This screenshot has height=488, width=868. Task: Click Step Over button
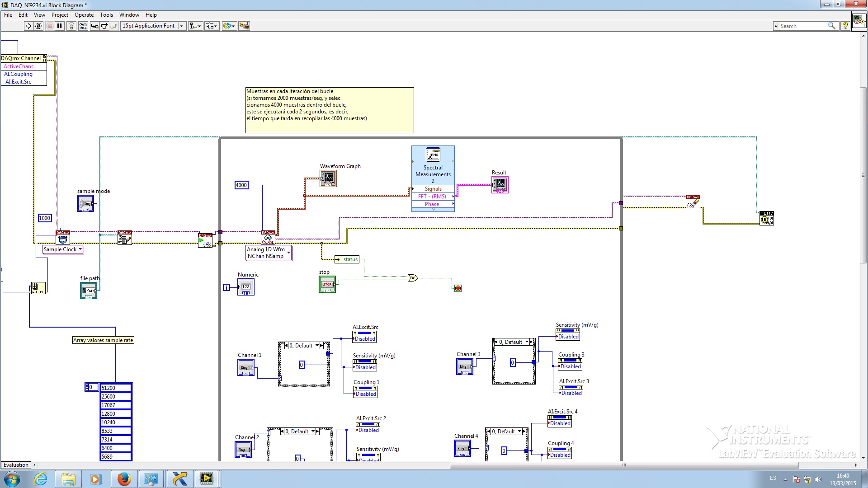(104, 26)
